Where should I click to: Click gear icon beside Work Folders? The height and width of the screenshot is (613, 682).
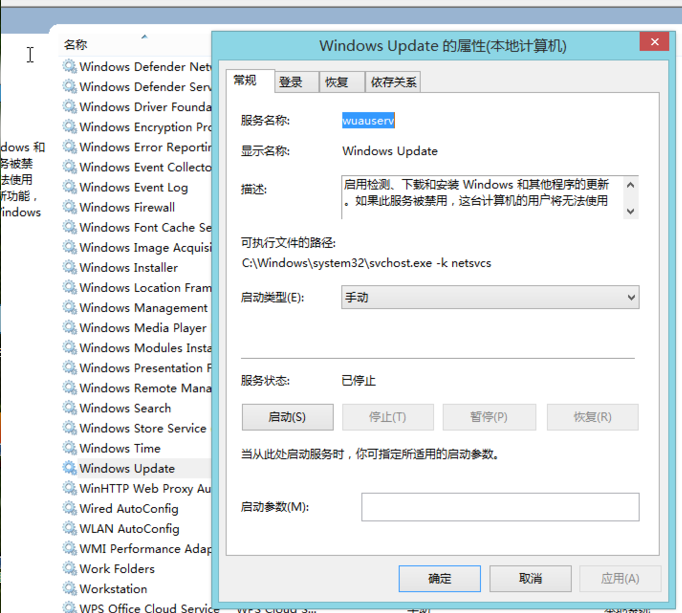[69, 568]
